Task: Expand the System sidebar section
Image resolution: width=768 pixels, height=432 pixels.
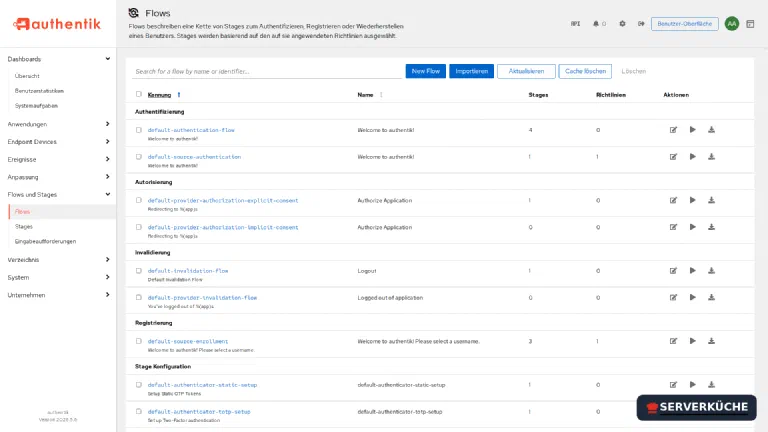Action: tap(58, 278)
